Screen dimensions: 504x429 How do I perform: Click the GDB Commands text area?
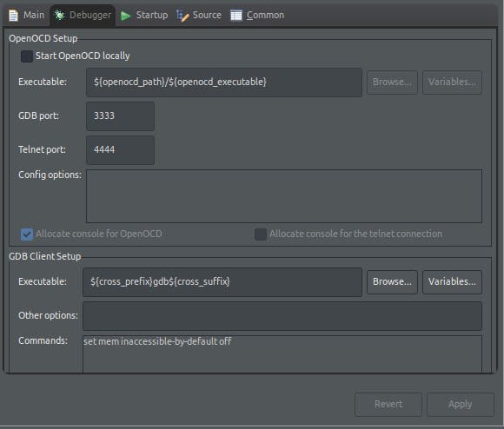pyautogui.click(x=282, y=354)
